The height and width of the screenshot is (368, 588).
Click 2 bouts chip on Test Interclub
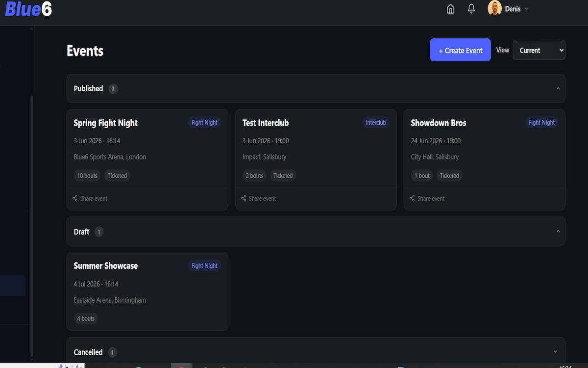pos(254,176)
